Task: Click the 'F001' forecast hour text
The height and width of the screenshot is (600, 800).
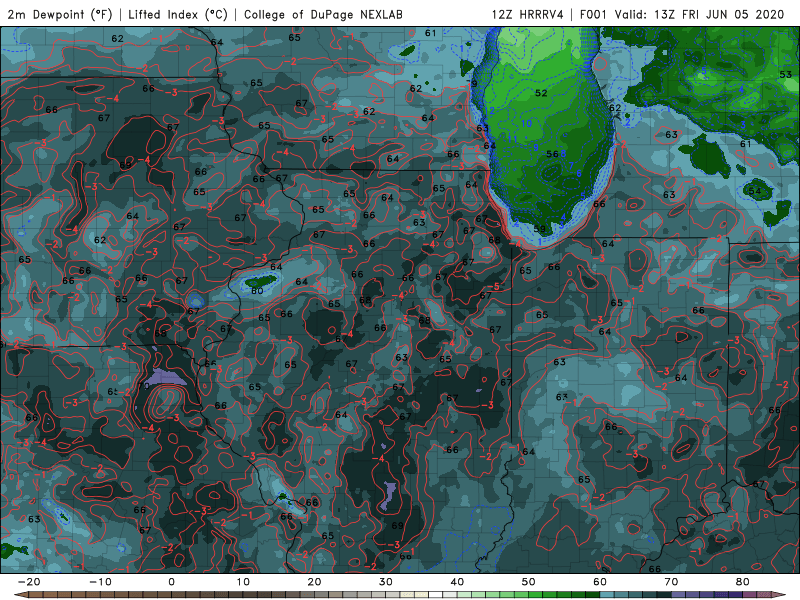Action: [x=593, y=14]
